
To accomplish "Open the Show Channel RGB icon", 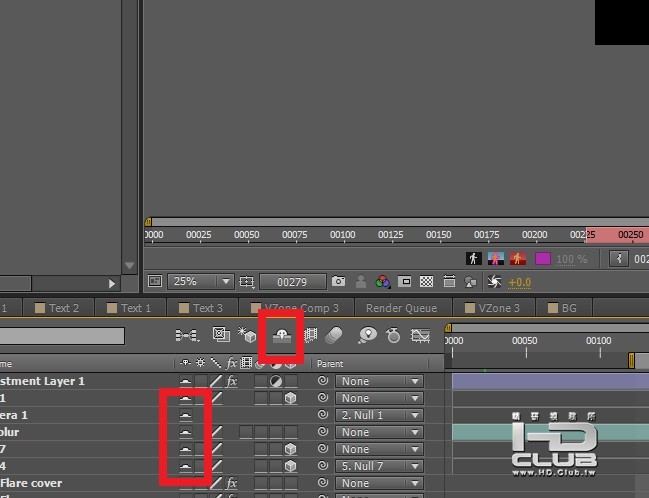I will click(x=383, y=282).
